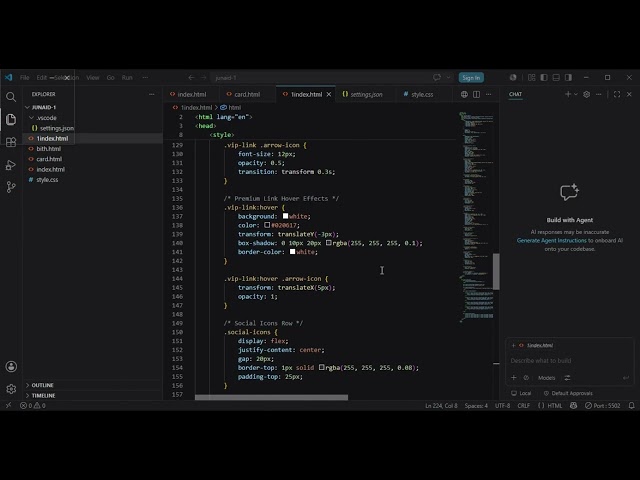Open the Go menu

tap(111, 78)
